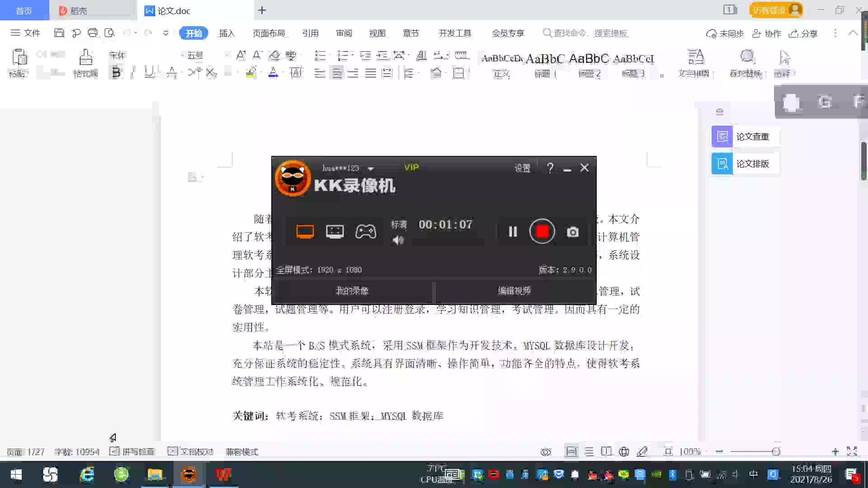The width and height of the screenshot is (868, 488).
Task: Select full screen recording mode icon
Action: (x=305, y=232)
